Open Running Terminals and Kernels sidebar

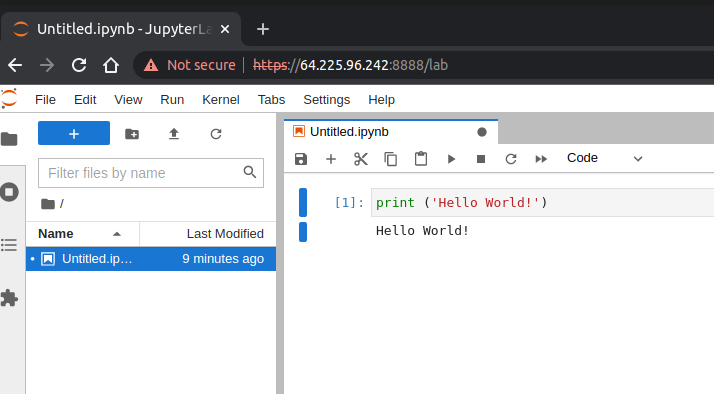9,192
